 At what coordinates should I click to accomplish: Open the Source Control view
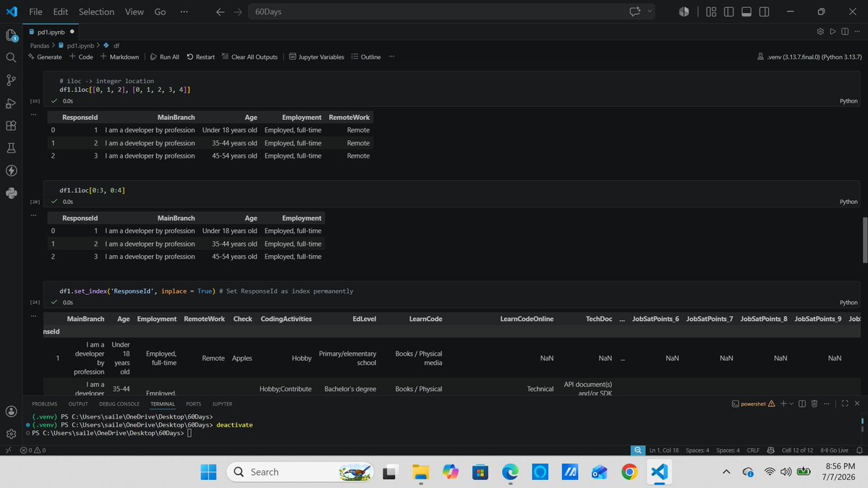click(x=11, y=80)
